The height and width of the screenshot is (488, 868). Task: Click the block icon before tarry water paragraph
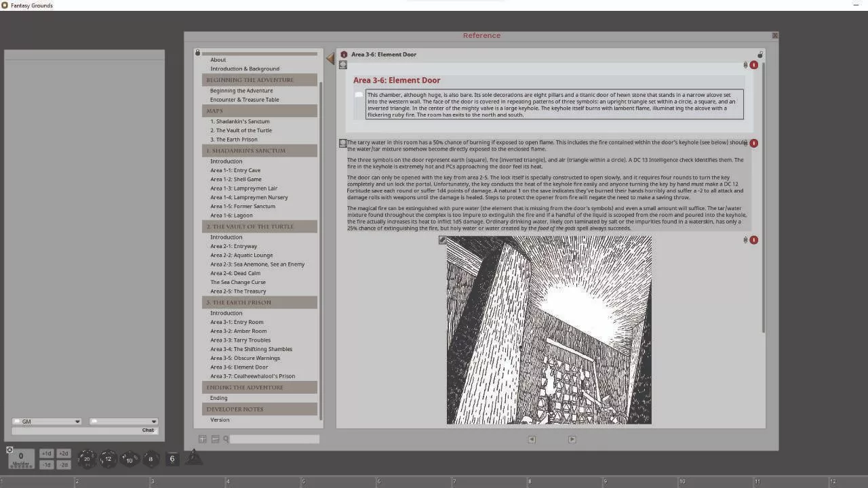[342, 143]
